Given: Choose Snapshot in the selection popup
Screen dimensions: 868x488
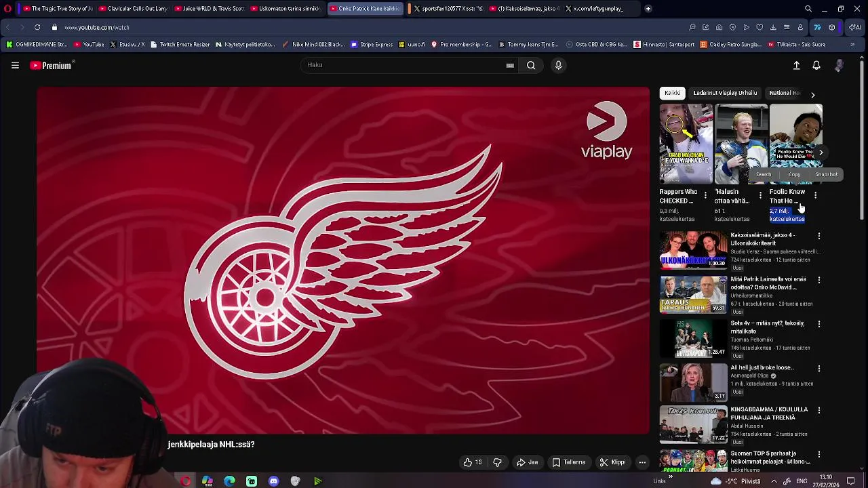Looking at the screenshot, I should (x=826, y=174).
